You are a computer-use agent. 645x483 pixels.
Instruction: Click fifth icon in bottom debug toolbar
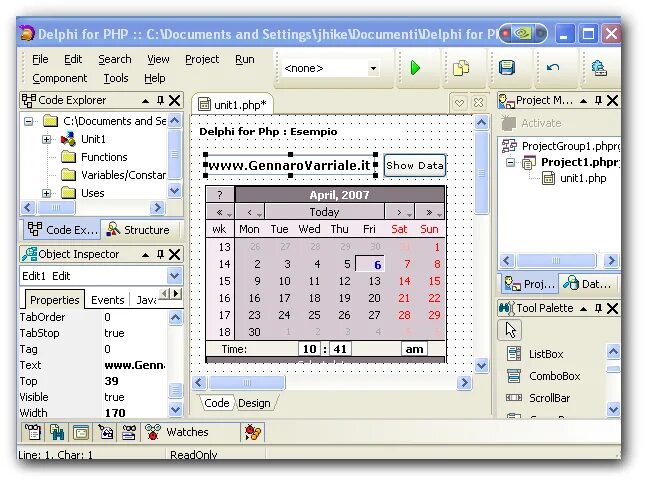[x=129, y=432]
